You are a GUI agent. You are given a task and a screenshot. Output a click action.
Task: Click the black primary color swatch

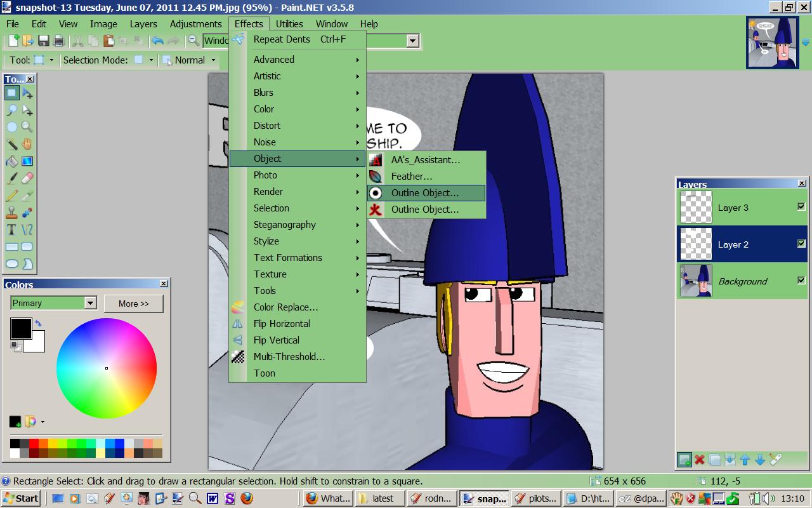coord(20,328)
